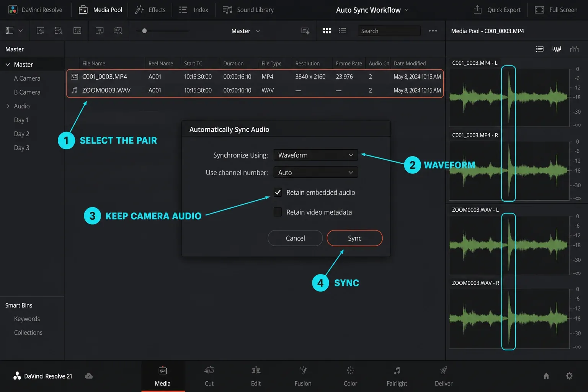Click the home project manager icon
The height and width of the screenshot is (392, 588).
click(x=546, y=376)
